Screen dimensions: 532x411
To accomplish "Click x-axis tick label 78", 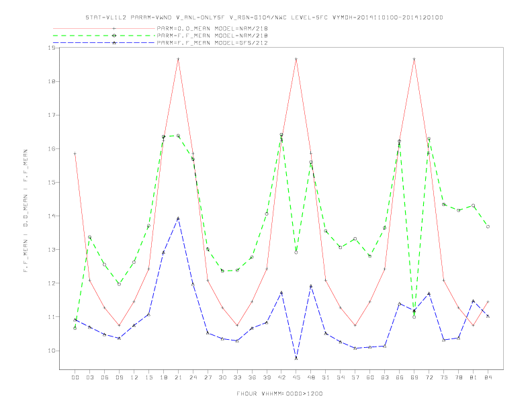I will 458,377.
